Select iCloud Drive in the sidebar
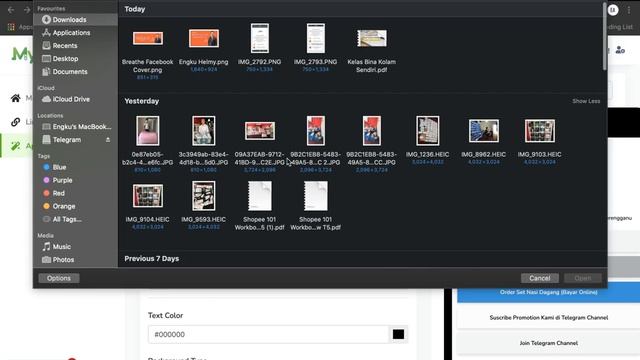640x360 pixels. [75, 99]
